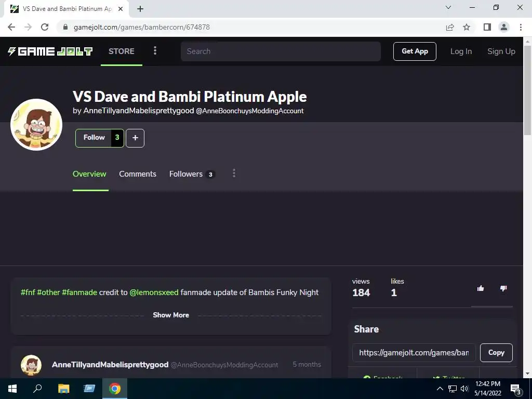Screen dimensions: 532x399
Task: Click the plus button beside Follow
Action: pyautogui.click(x=135, y=138)
